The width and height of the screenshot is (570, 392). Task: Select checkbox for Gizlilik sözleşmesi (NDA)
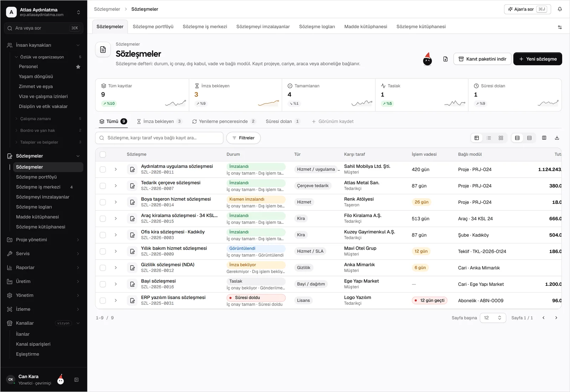[x=103, y=268]
